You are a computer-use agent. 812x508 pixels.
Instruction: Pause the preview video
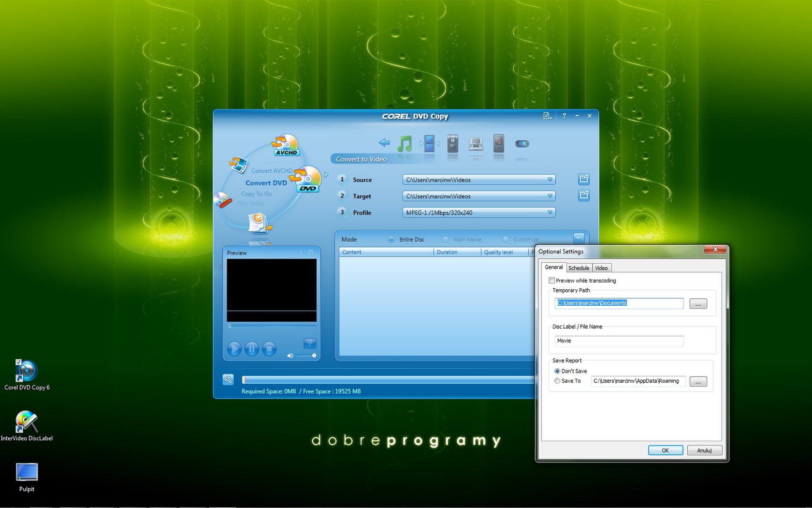point(251,348)
